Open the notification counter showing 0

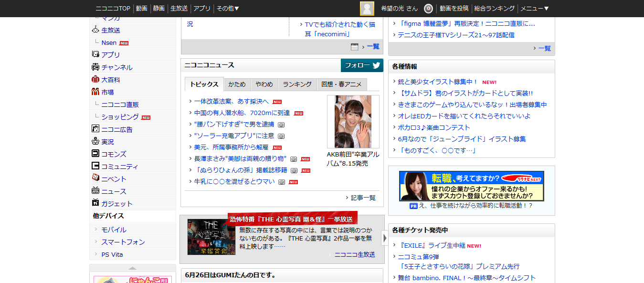click(428, 9)
